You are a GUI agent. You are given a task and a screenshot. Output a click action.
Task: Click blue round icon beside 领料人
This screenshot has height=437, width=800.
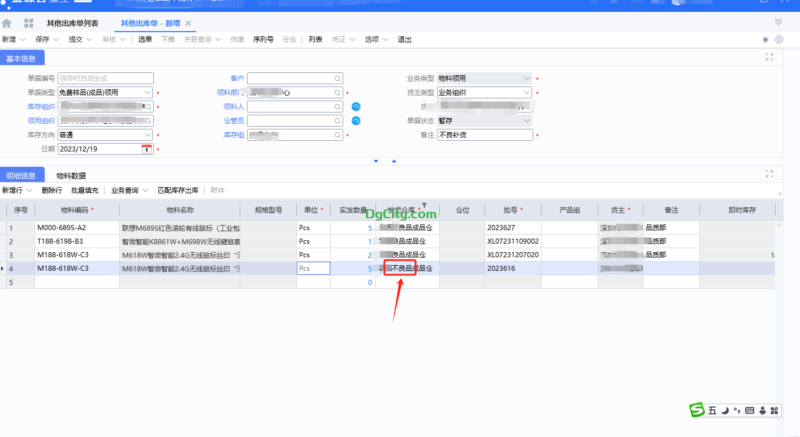(356, 107)
